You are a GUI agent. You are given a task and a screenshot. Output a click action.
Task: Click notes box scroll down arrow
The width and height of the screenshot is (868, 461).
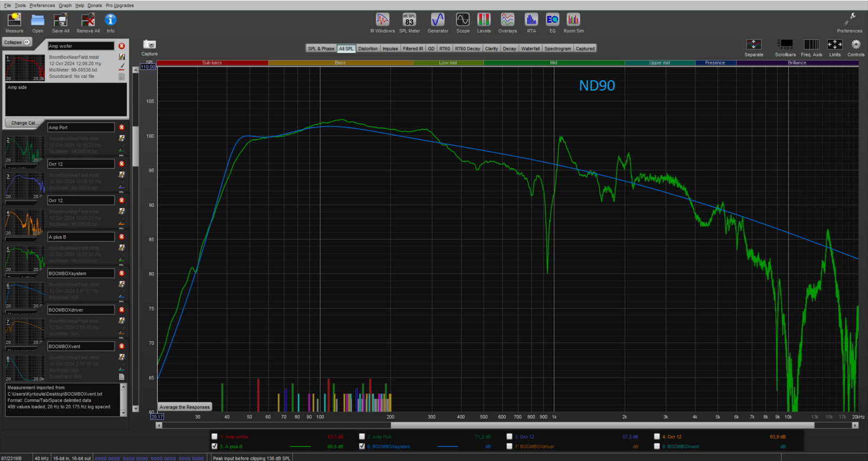(x=124, y=413)
